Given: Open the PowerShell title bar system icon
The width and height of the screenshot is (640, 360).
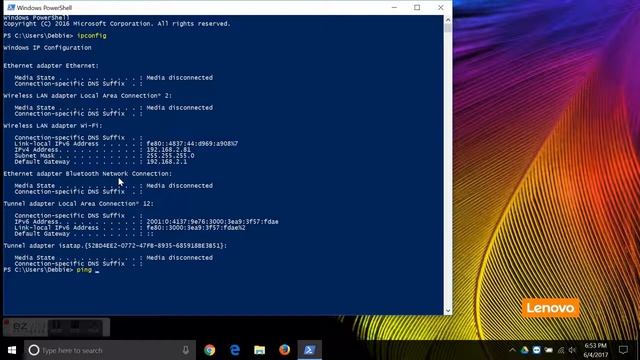Looking at the screenshot, I should coord(11,7).
